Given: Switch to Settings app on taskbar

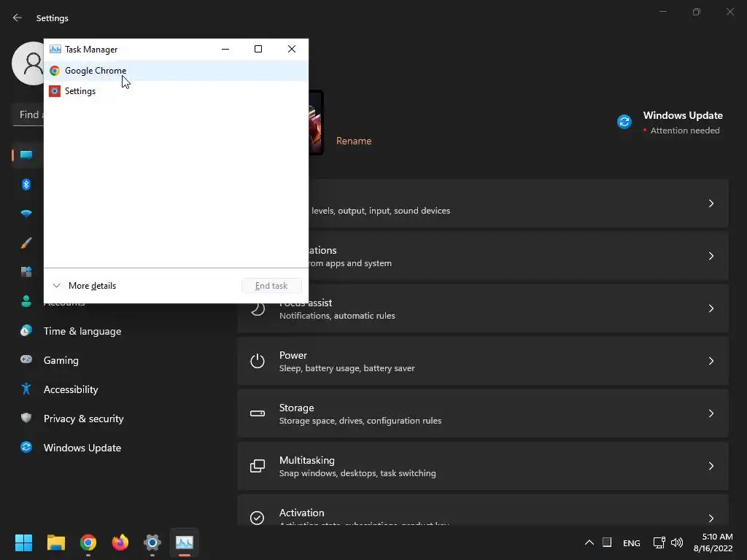Looking at the screenshot, I should [152, 542].
